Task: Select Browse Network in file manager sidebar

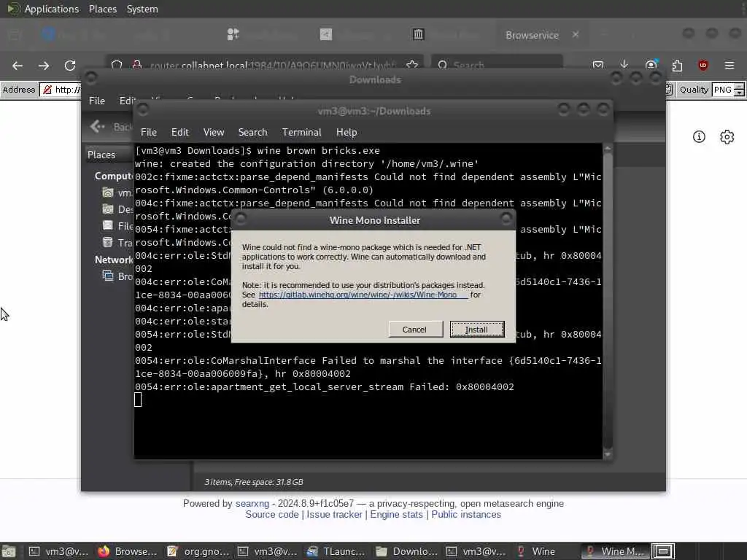Action: point(117,276)
